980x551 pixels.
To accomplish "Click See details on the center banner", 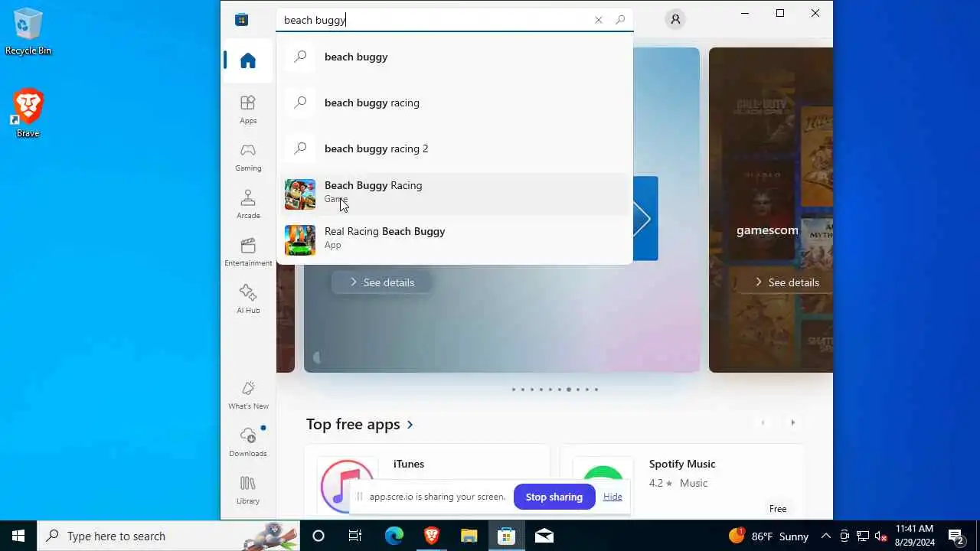I will coord(381,282).
